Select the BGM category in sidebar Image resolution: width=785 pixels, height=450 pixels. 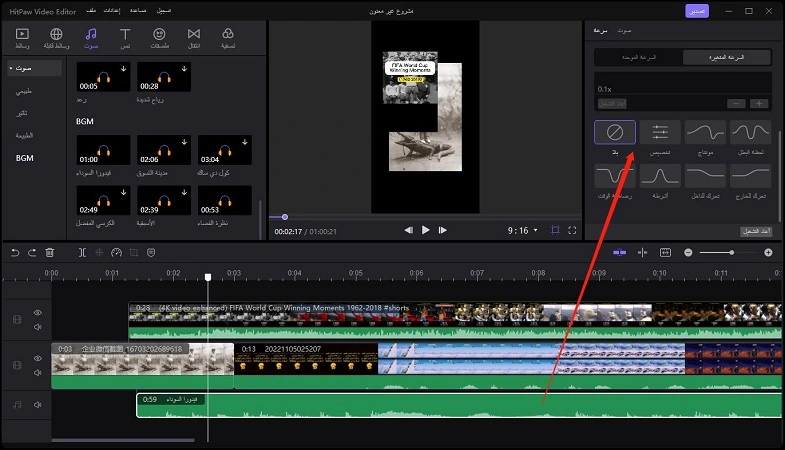click(x=25, y=158)
